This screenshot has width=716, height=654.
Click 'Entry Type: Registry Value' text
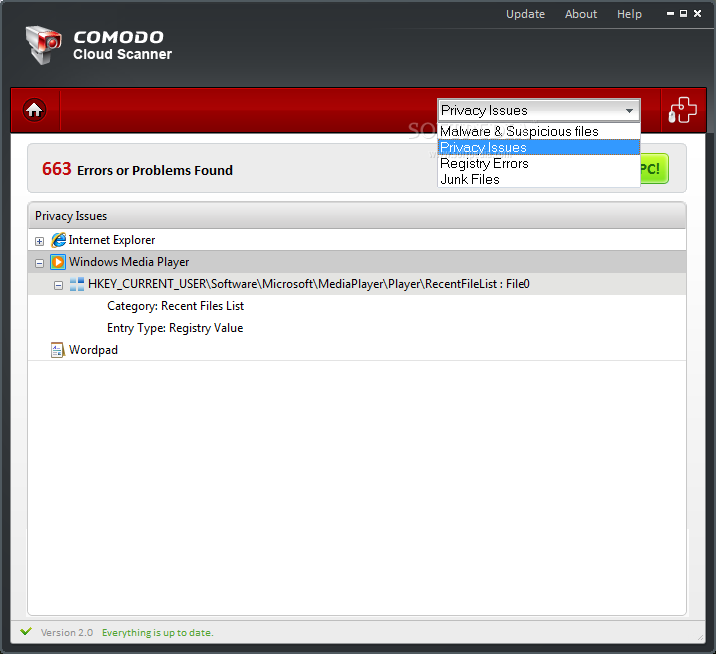[175, 328]
